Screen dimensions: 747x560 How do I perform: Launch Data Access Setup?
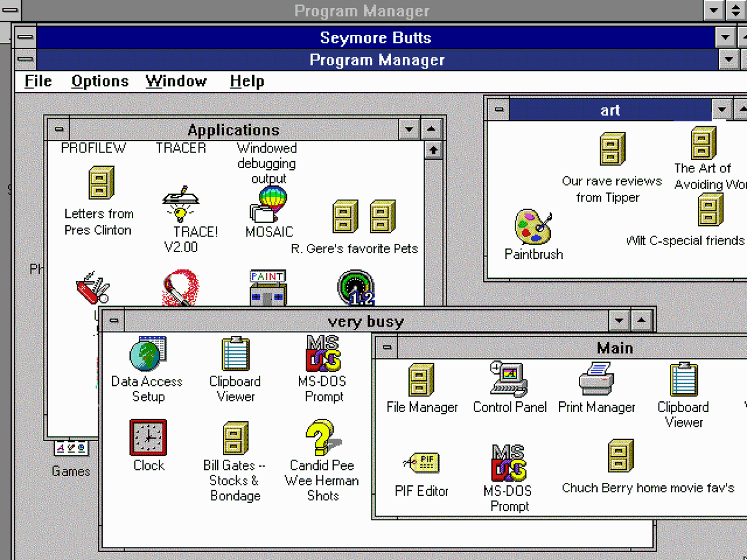(148, 354)
